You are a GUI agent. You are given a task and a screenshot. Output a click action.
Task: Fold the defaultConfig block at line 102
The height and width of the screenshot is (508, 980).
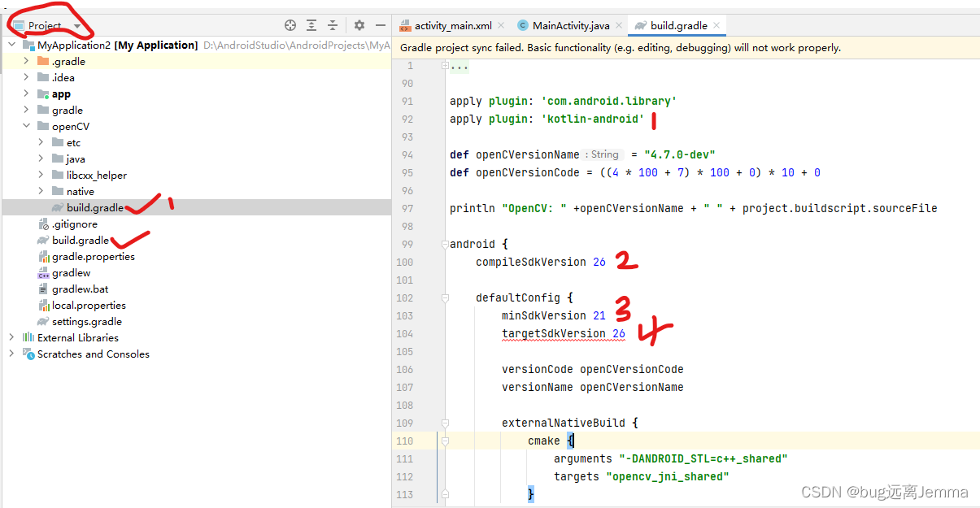coord(445,297)
